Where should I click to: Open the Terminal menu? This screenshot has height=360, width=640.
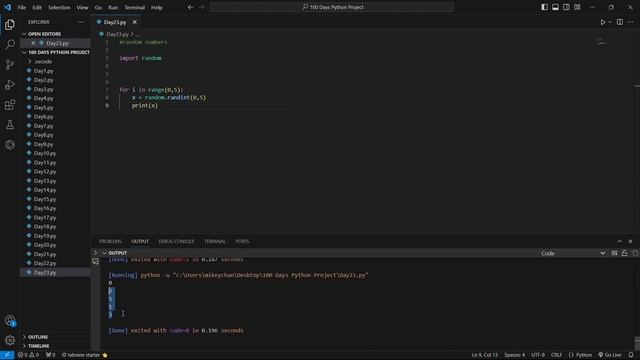point(135,7)
